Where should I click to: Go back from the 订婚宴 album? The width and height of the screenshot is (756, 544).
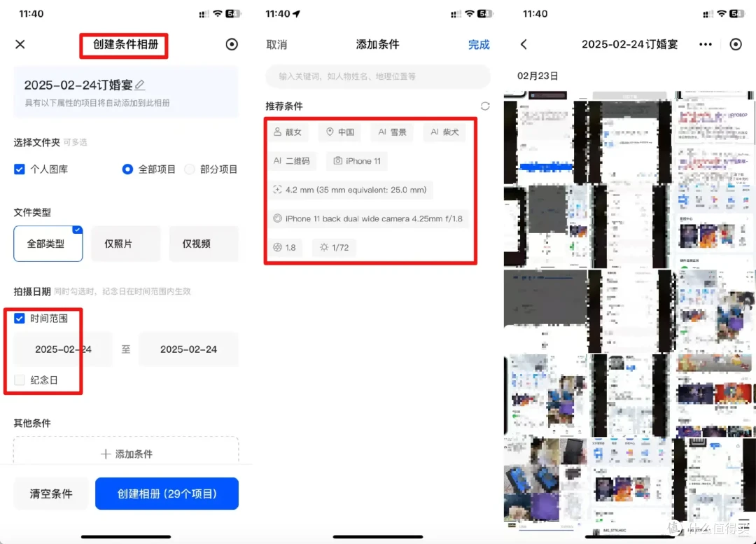tap(524, 44)
